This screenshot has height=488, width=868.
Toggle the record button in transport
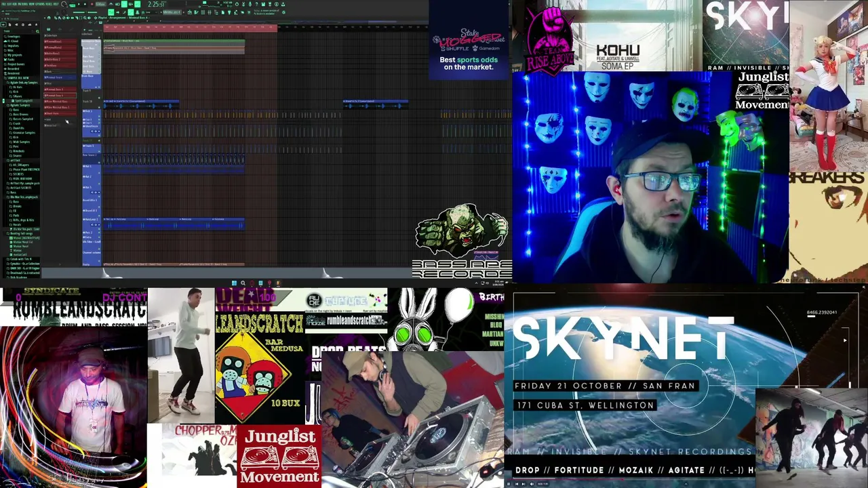tap(92, 4)
